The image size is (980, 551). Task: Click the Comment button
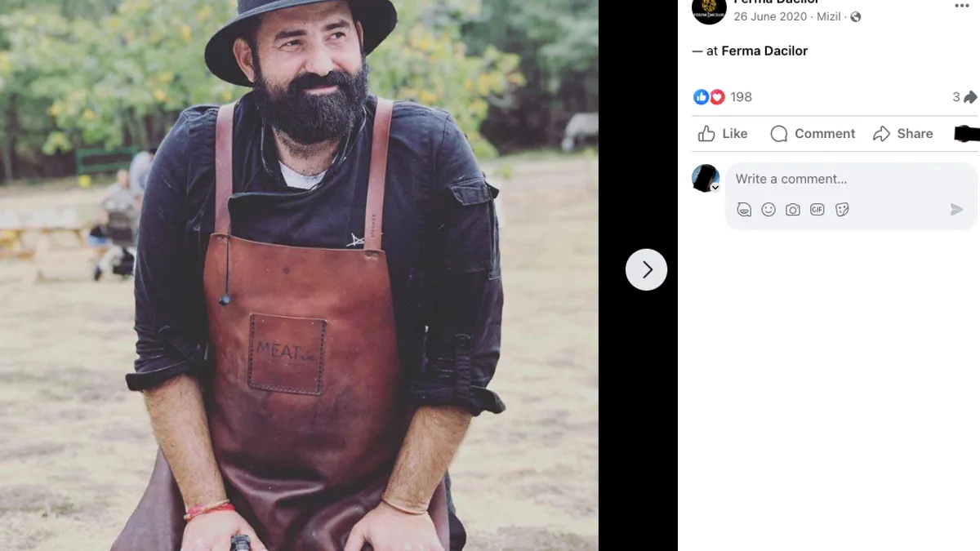pos(813,134)
